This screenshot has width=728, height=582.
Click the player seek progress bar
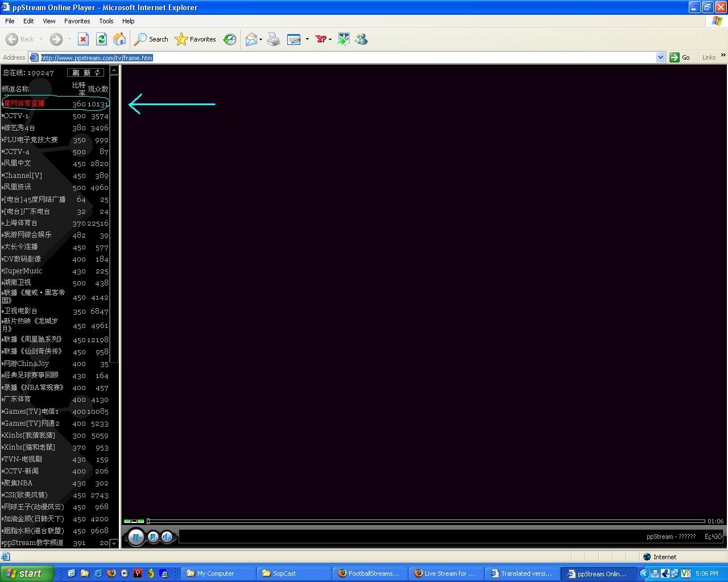click(426, 521)
